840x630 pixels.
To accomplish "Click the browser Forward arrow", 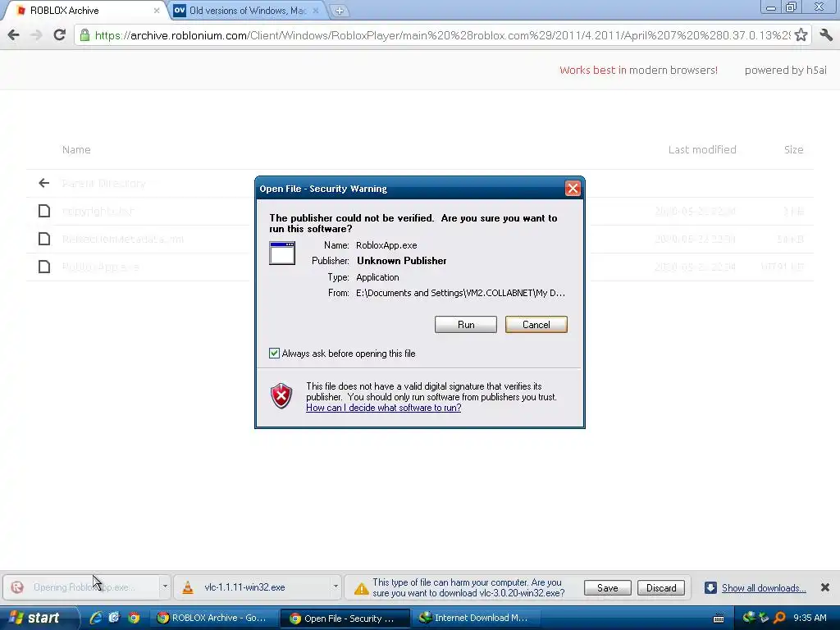I will 36,35.
